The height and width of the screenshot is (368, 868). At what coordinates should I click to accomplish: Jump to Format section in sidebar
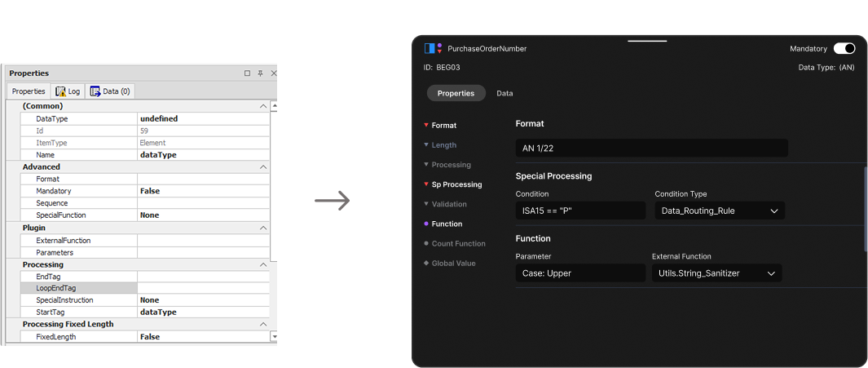coord(440,126)
